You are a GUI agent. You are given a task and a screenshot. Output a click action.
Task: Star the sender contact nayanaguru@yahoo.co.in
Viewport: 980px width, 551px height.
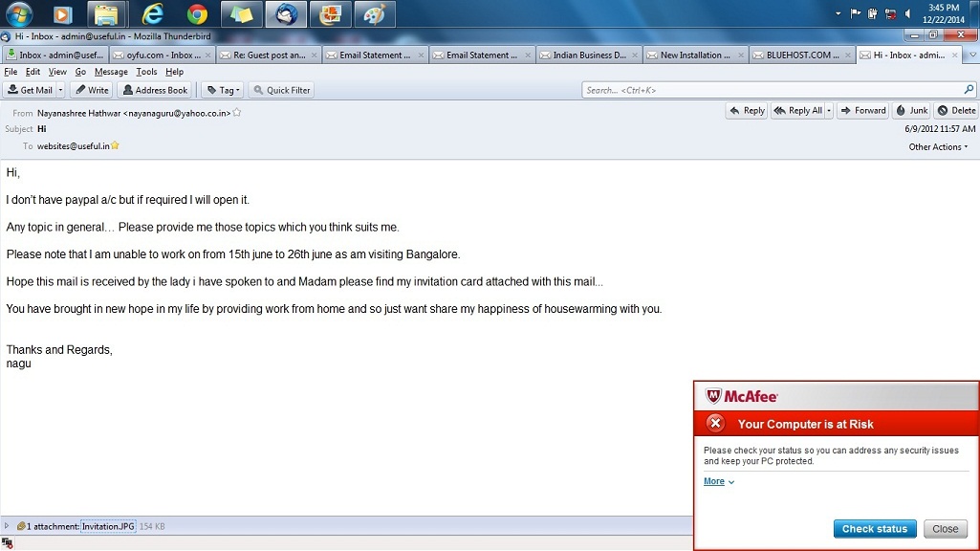[237, 113]
